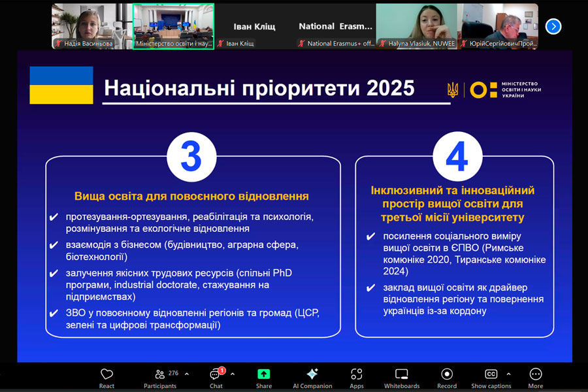Click the participant count 276
This screenshot has height=392, width=588.
point(173,373)
